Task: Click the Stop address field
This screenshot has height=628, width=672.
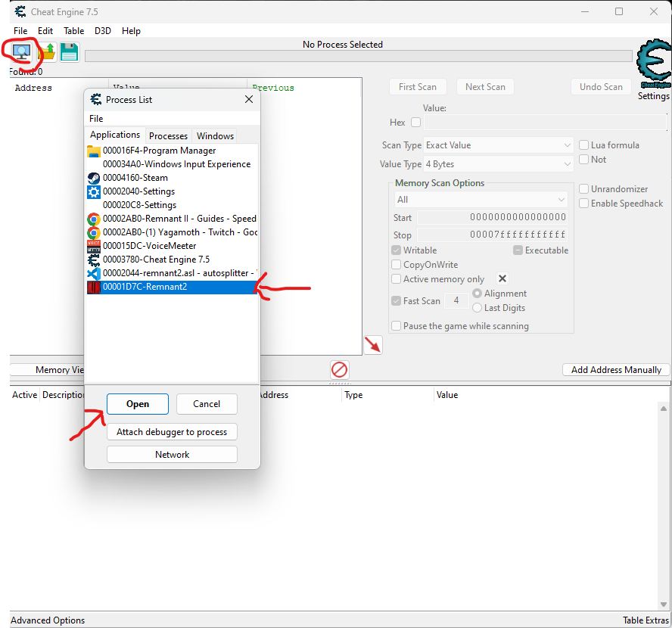Action: click(493, 235)
